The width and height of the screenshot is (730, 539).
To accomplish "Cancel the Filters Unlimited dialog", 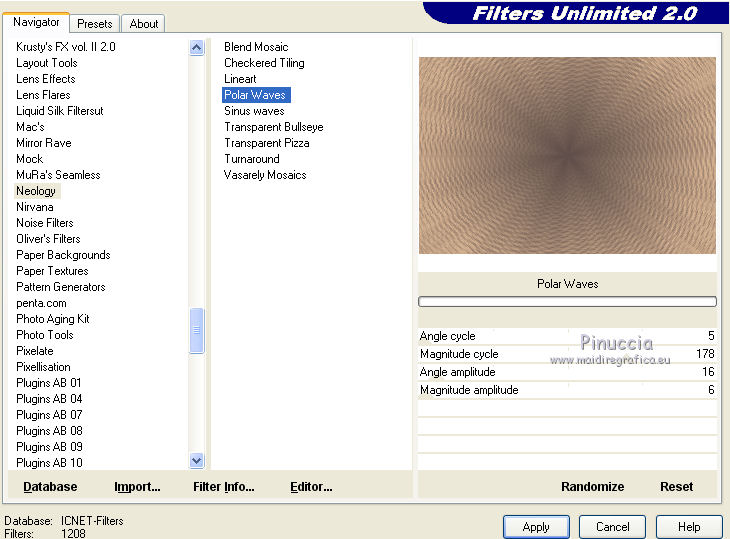I will click(612, 527).
